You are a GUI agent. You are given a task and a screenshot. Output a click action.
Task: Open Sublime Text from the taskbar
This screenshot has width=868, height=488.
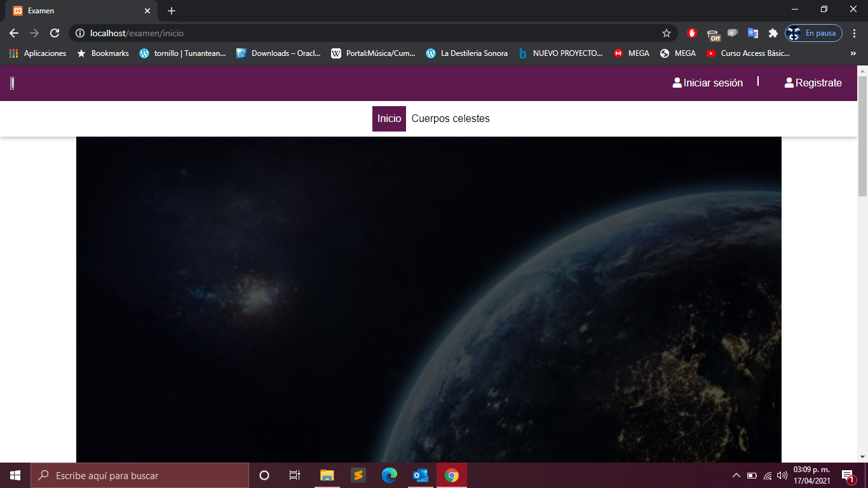click(358, 475)
